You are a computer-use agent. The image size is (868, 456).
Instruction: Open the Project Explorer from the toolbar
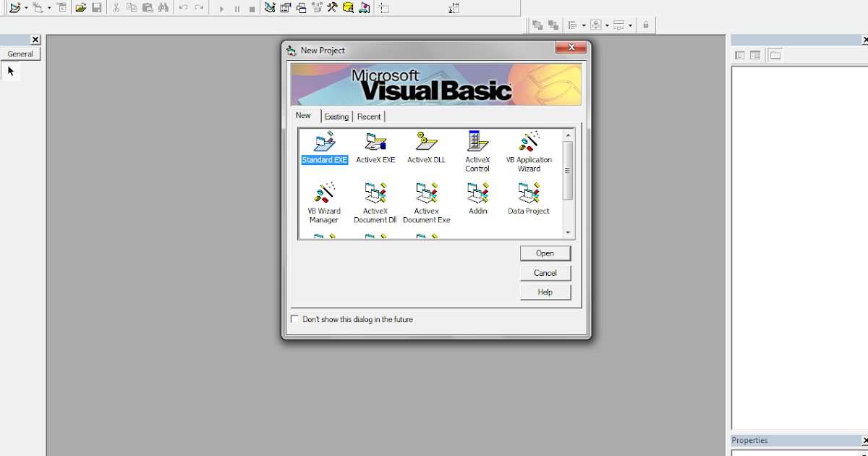[270, 8]
